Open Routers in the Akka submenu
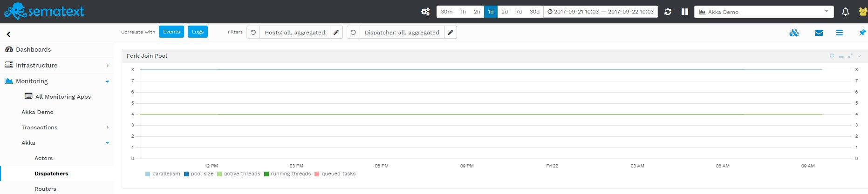Screen dimensions: 868x194 45,189
